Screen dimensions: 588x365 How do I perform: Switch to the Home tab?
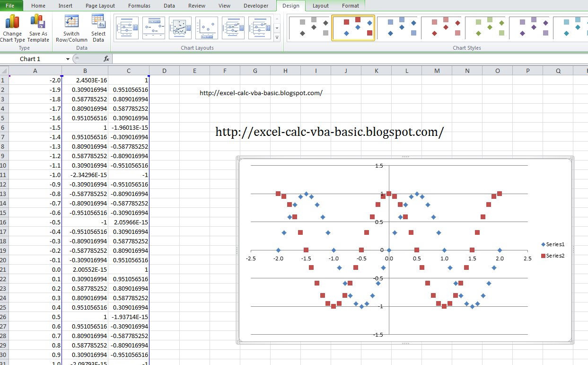(x=38, y=6)
